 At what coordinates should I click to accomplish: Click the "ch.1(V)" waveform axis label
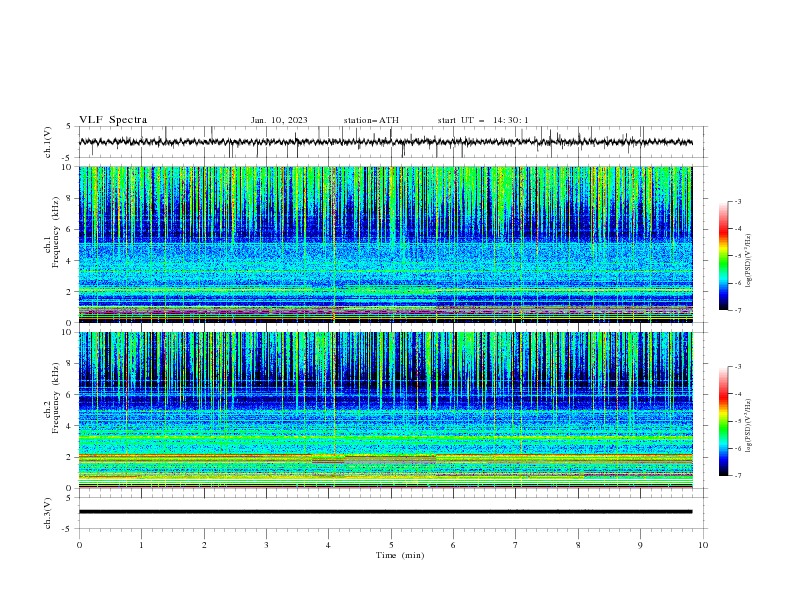[48, 142]
